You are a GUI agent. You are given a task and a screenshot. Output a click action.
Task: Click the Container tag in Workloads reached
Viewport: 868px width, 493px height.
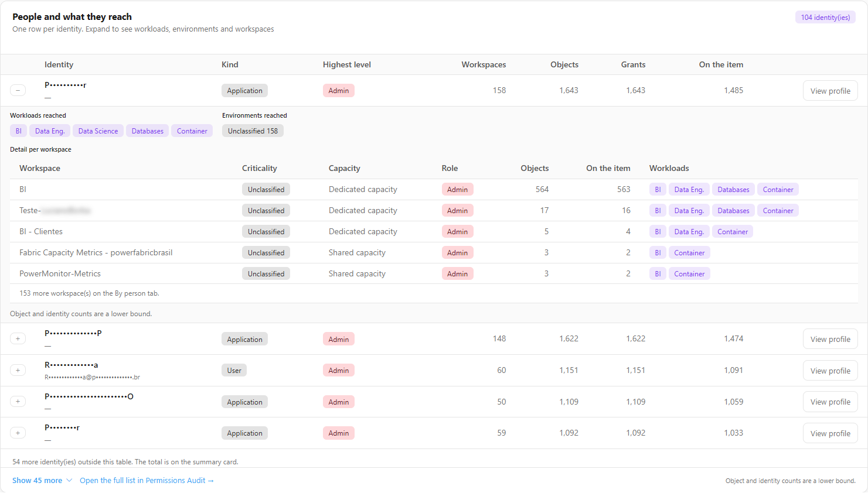(192, 131)
